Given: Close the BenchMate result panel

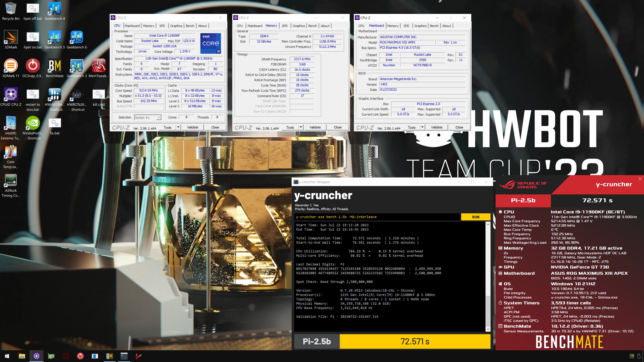Looking at the screenshot, I should (x=640, y=179).
